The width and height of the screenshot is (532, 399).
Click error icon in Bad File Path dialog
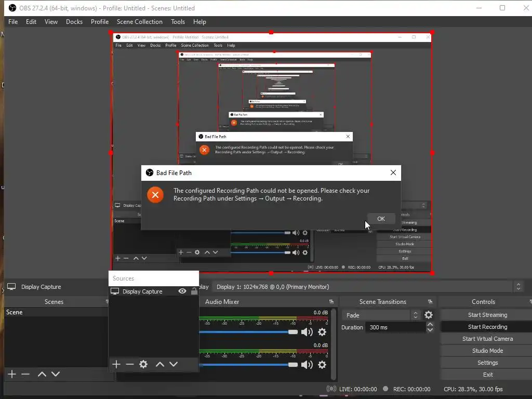(x=155, y=195)
